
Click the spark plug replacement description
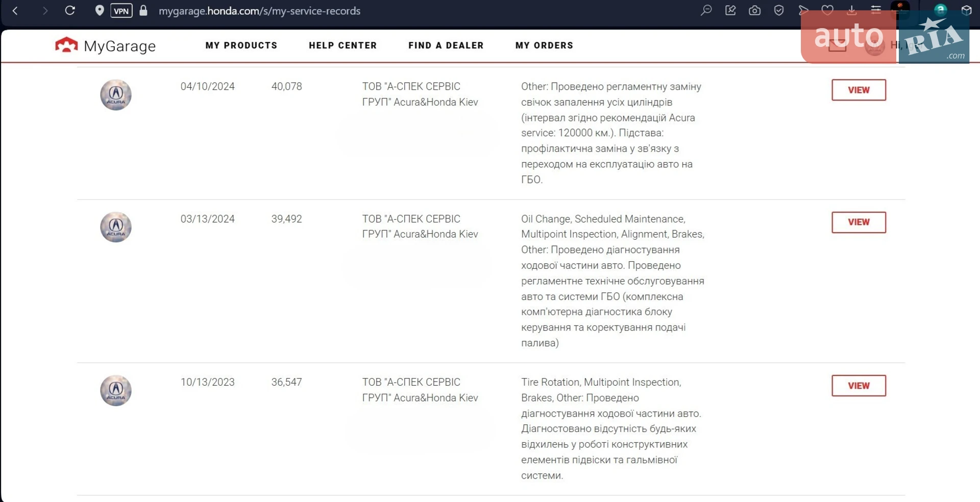tap(611, 133)
